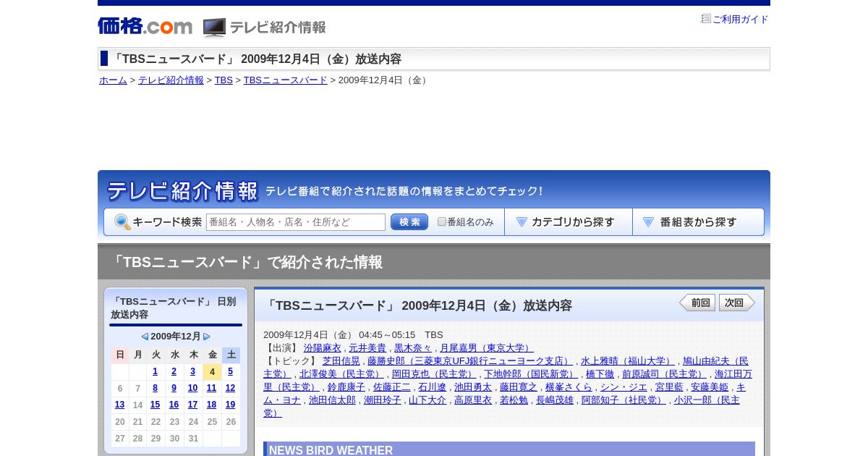Image resolution: width=868 pixels, height=456 pixels.
Task: Open performer link 汾陽麻衣
Action: tap(322, 348)
